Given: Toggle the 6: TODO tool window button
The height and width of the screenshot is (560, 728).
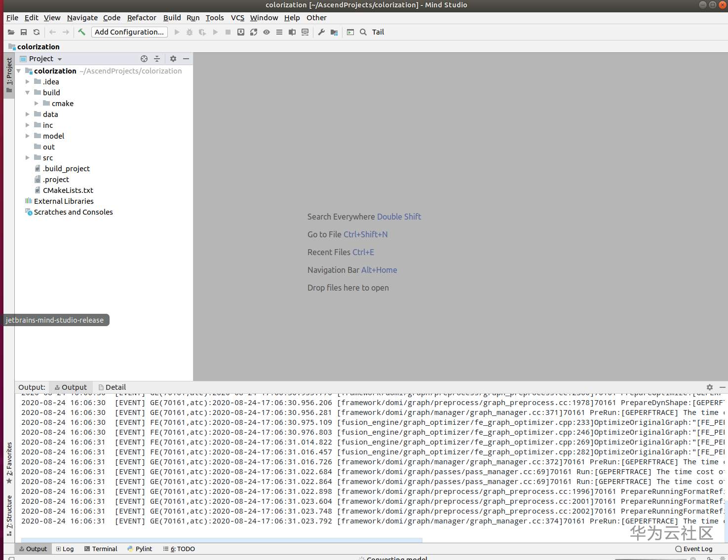Looking at the screenshot, I should point(179,549).
